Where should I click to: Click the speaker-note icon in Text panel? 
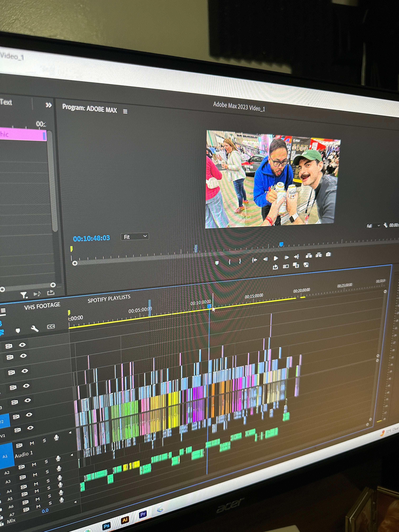coord(37,294)
